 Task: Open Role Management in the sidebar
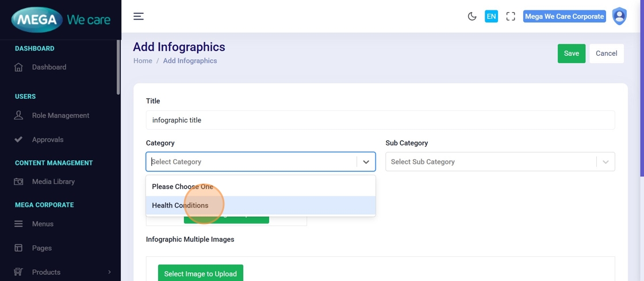(60, 116)
